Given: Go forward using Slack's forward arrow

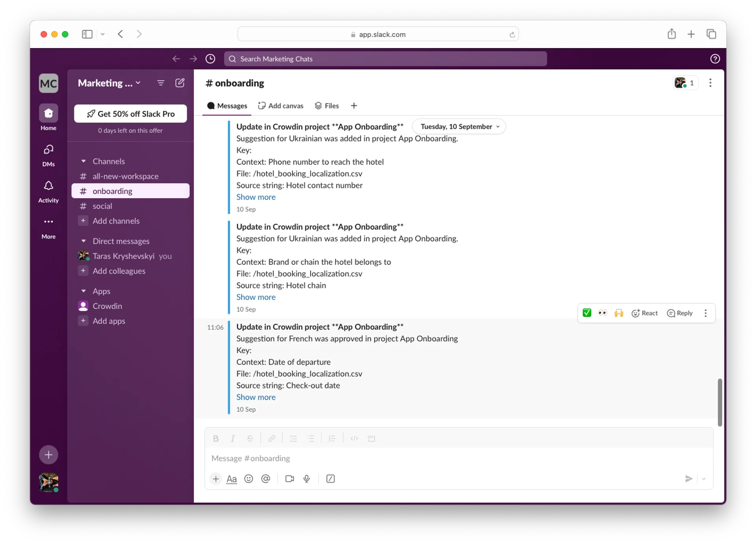Looking at the screenshot, I should (193, 59).
